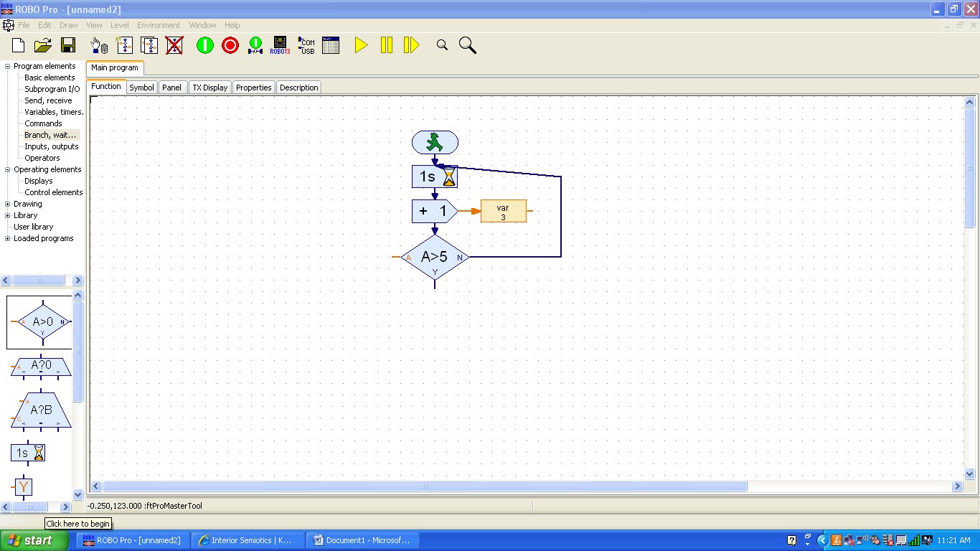Click the canvas horizontal scrollbar thumb
Viewport: 980px width, 551px height.
tap(425, 486)
